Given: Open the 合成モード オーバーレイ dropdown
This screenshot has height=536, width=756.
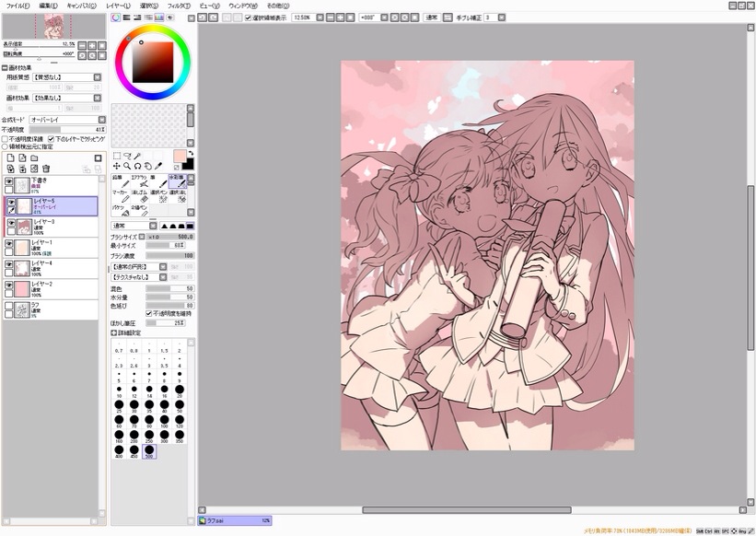Looking at the screenshot, I should (67, 120).
